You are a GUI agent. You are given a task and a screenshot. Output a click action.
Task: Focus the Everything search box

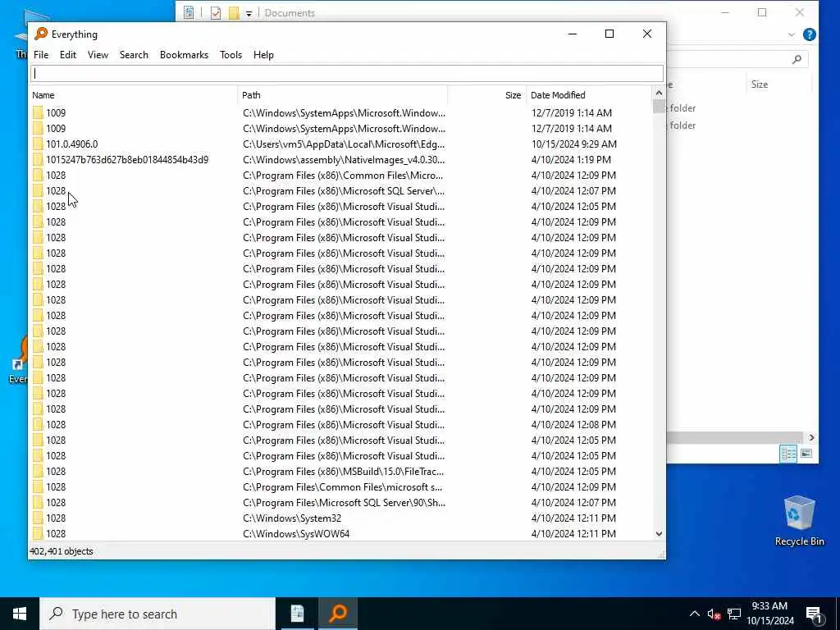(x=347, y=73)
